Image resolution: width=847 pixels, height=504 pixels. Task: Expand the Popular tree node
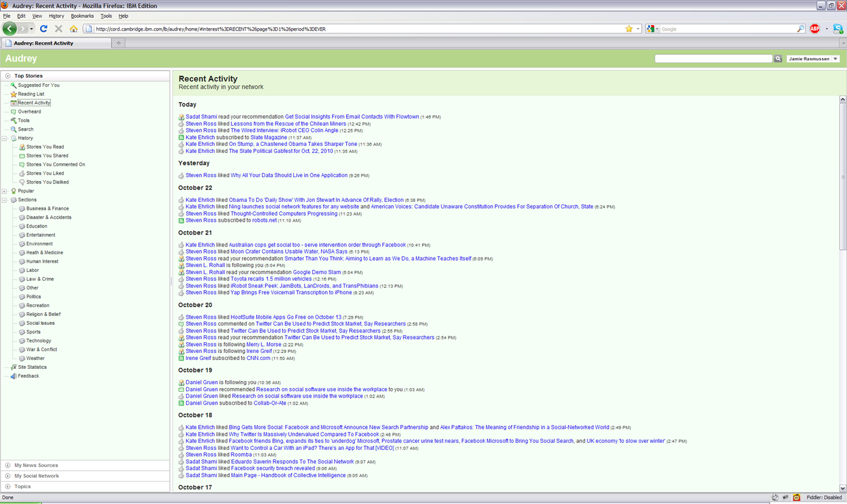[x=4, y=191]
